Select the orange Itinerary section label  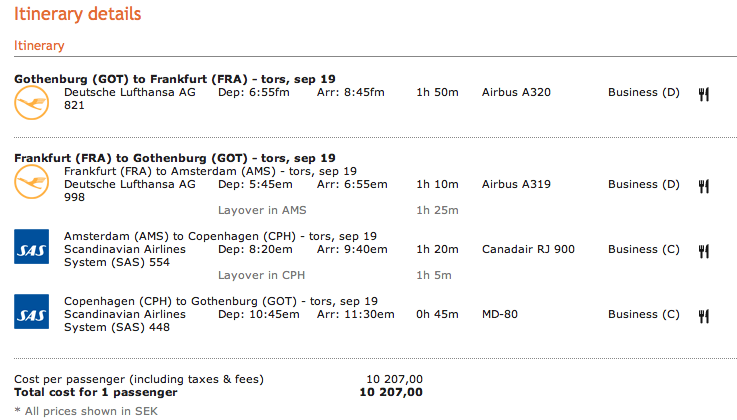pyautogui.click(x=39, y=45)
